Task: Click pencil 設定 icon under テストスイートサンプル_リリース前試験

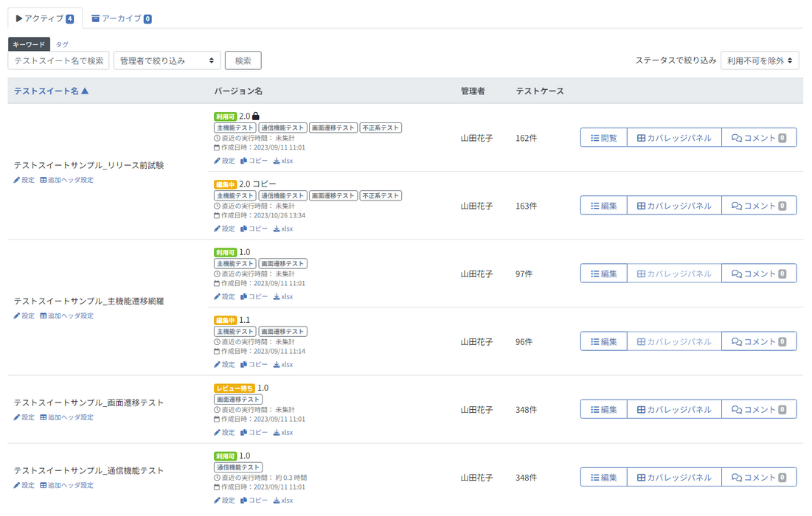Action: [x=18, y=181]
